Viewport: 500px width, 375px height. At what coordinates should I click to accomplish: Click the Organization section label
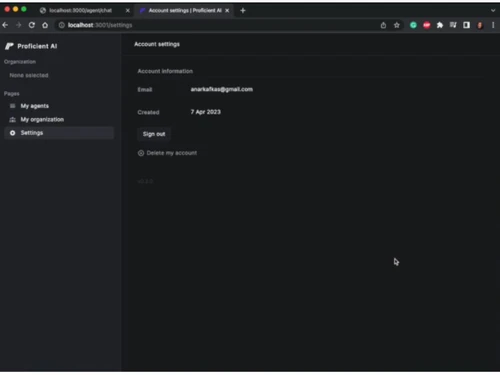pos(20,62)
